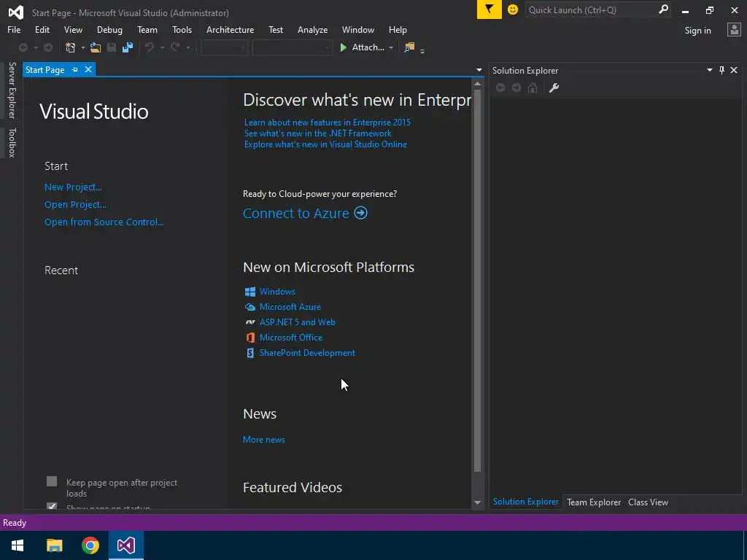Click the Save disk icon in the toolbar
This screenshot has width=747, height=560.
112,47
